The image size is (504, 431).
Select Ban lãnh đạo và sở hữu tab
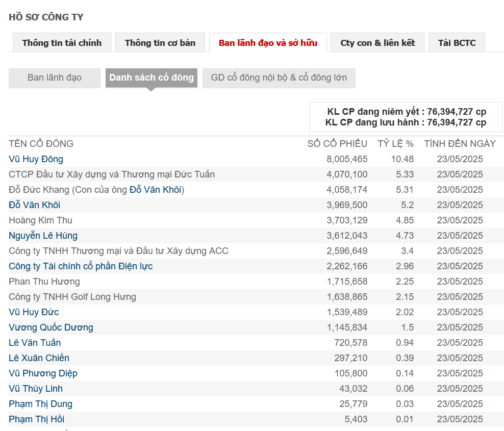point(268,42)
